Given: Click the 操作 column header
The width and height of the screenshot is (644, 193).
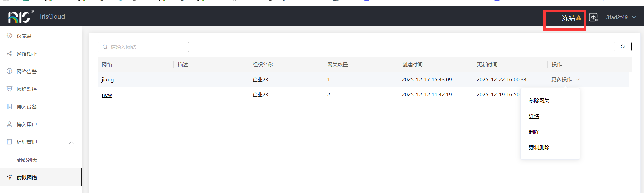Looking at the screenshot, I should point(557,64).
